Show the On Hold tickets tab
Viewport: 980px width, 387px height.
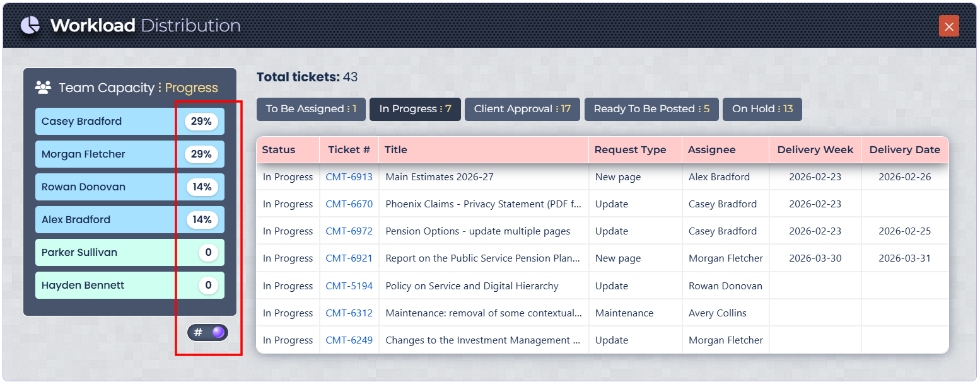pyautogui.click(x=762, y=109)
